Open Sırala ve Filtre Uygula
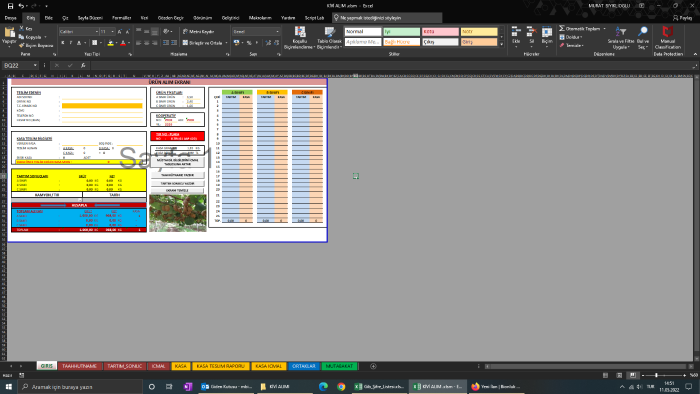This screenshot has width=700, height=394. (x=621, y=37)
